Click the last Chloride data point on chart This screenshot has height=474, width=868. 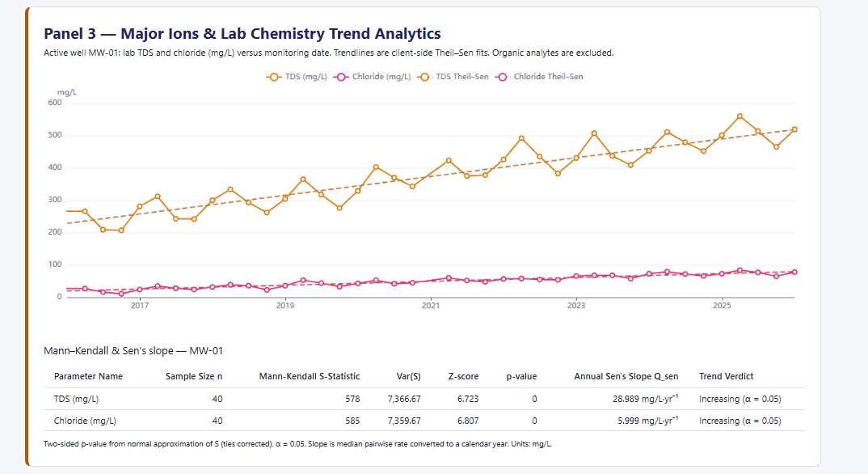[x=795, y=272]
